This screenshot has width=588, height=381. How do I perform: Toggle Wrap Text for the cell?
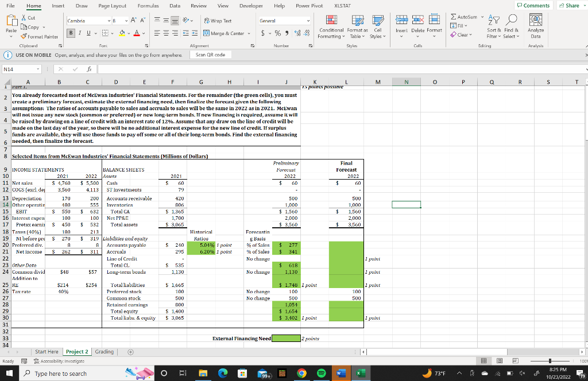click(218, 21)
